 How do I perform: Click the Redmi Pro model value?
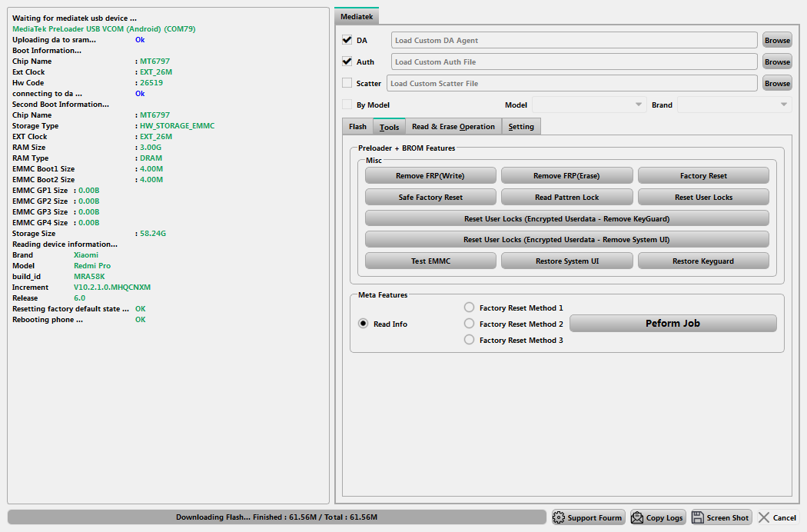(92, 266)
